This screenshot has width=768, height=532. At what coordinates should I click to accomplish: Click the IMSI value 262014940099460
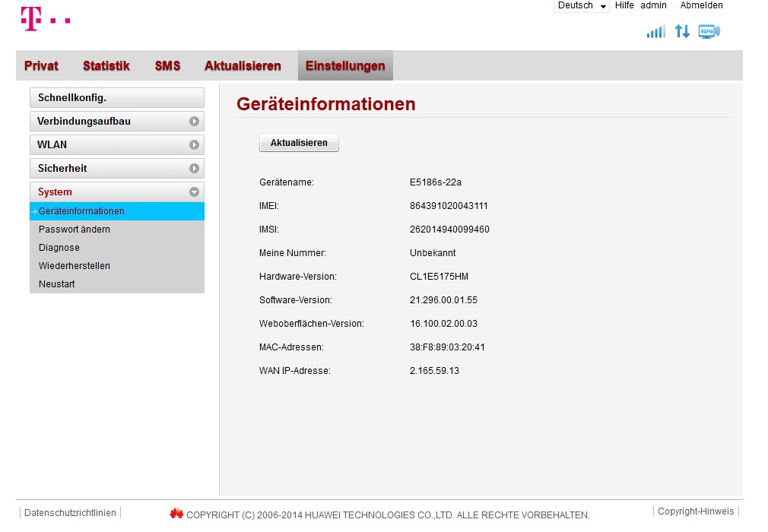click(449, 229)
